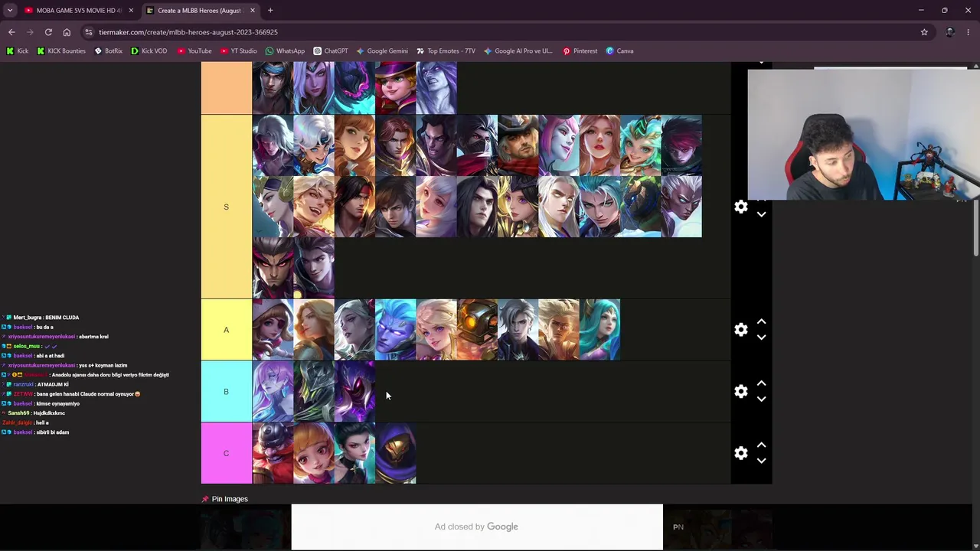Open settings gear for the B tier row
The image size is (980, 551).
(741, 392)
